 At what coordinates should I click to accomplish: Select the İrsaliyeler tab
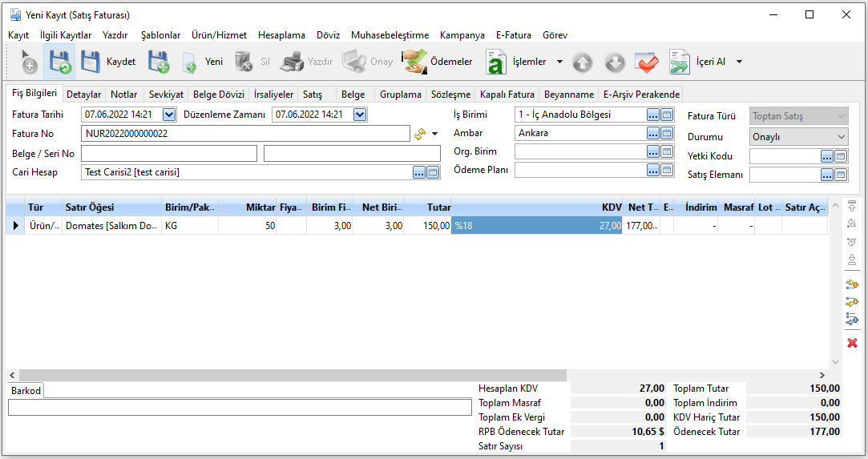pos(273,95)
